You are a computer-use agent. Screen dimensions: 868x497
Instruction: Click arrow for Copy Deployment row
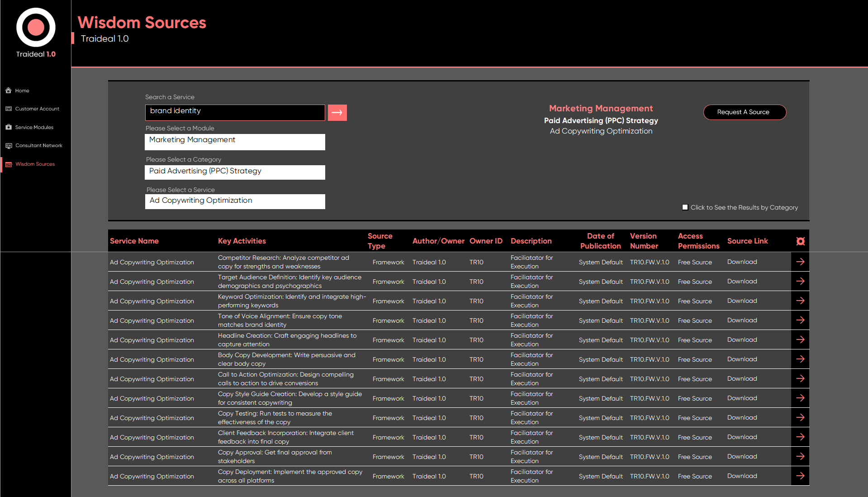click(x=800, y=476)
